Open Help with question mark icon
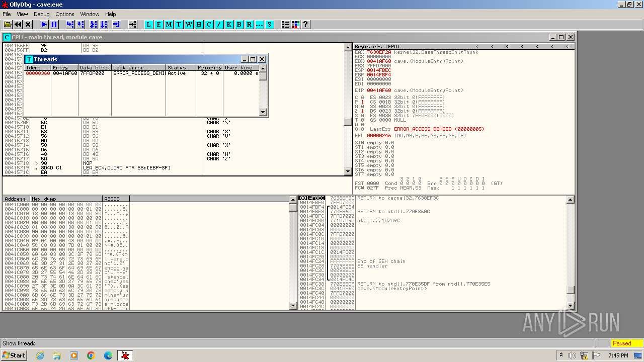The image size is (644, 362). [x=305, y=24]
